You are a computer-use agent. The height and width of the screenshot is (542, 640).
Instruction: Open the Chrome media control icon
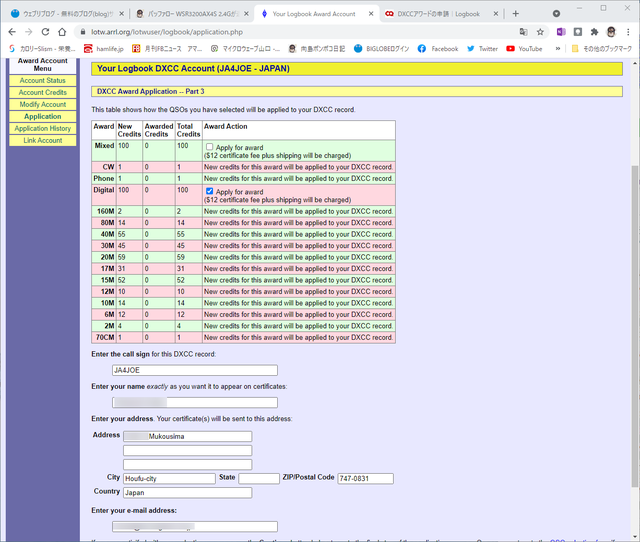click(x=556, y=14)
